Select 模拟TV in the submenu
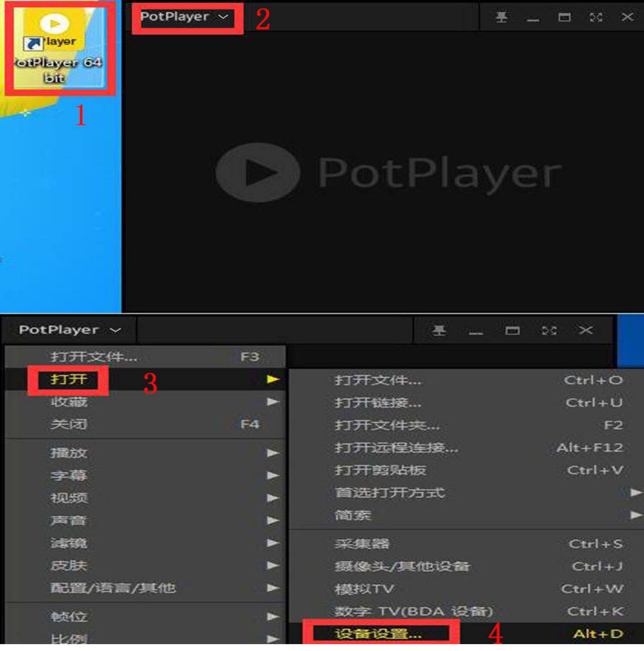The height and width of the screenshot is (651, 644). coord(467,589)
